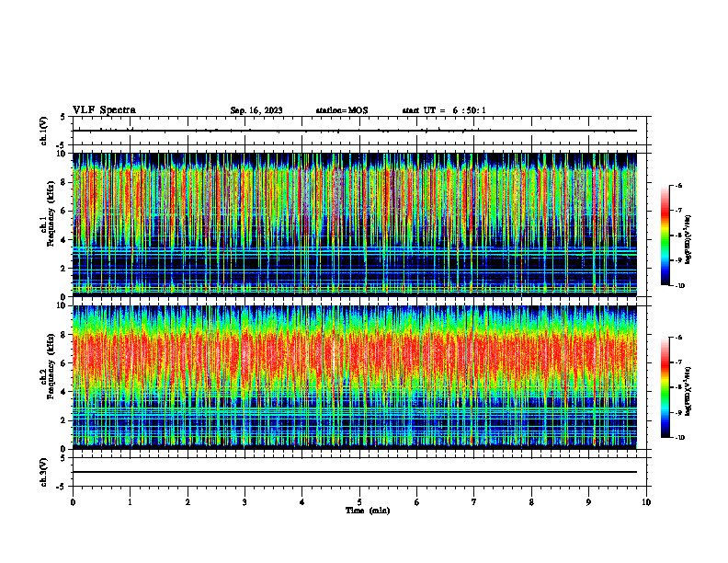This screenshot has width=728, height=563.
Task: Click the "station=MOS" header label
Action: pyautogui.click(x=342, y=110)
